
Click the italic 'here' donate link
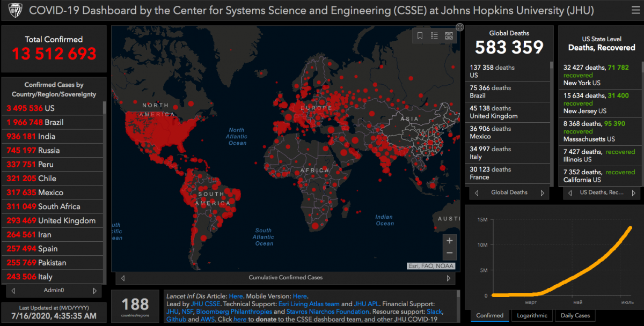240,320
